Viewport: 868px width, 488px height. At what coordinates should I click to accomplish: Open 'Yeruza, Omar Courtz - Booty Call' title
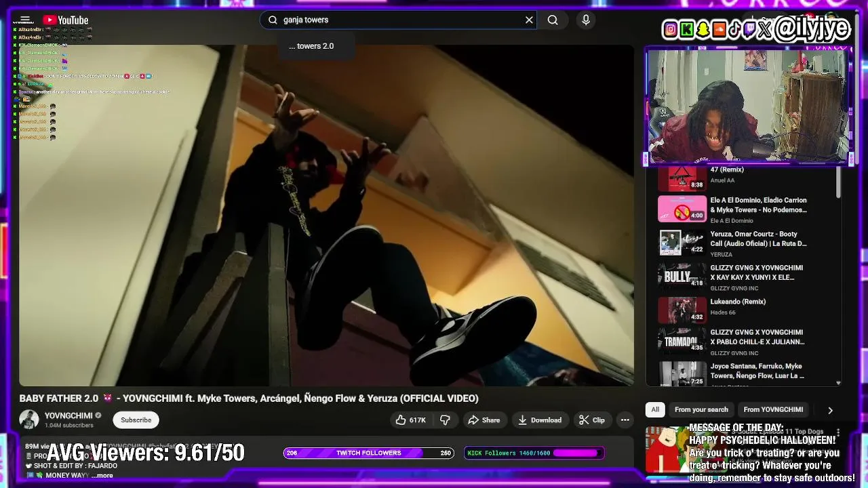(758, 239)
